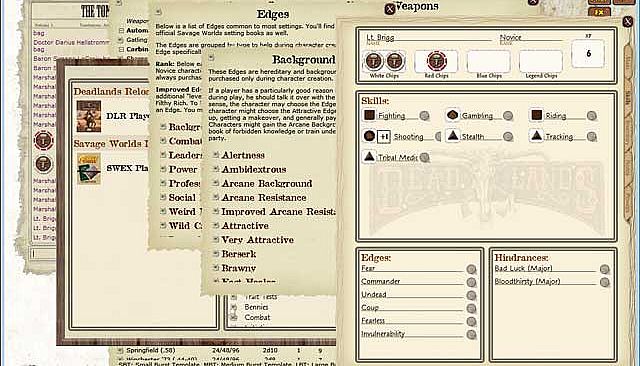Click the empty Legend Chips box
640x366 pixels.
click(541, 61)
